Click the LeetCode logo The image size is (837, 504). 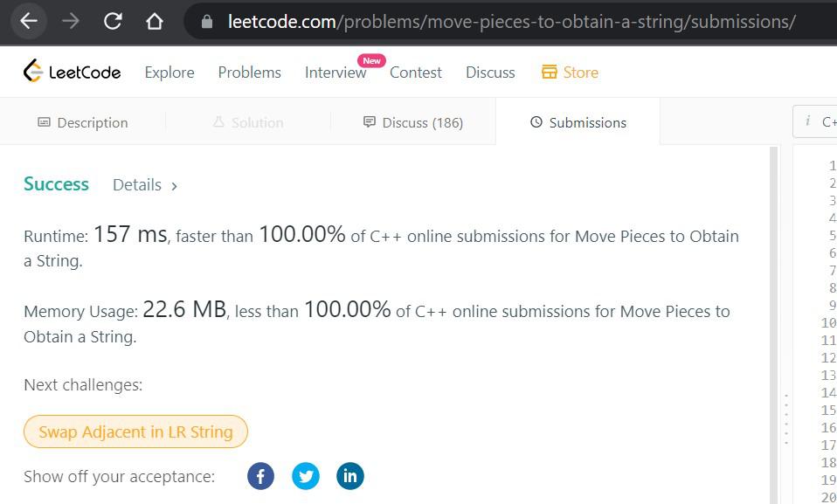(72, 71)
